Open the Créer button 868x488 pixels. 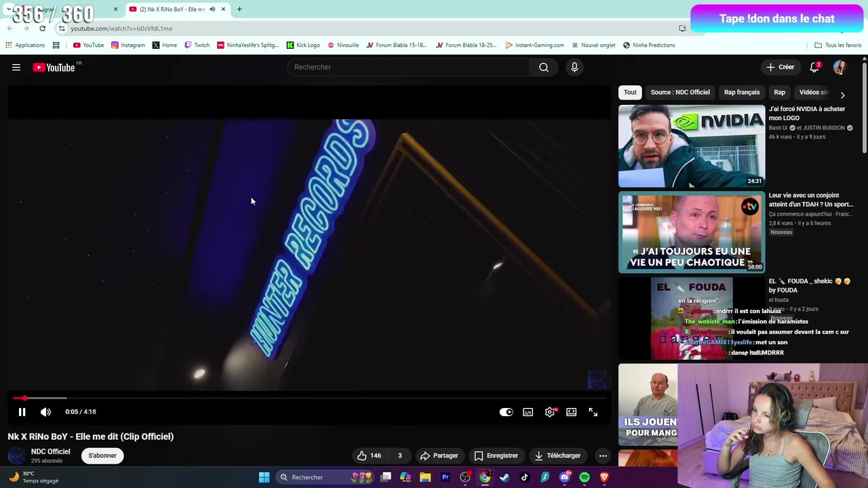point(781,67)
